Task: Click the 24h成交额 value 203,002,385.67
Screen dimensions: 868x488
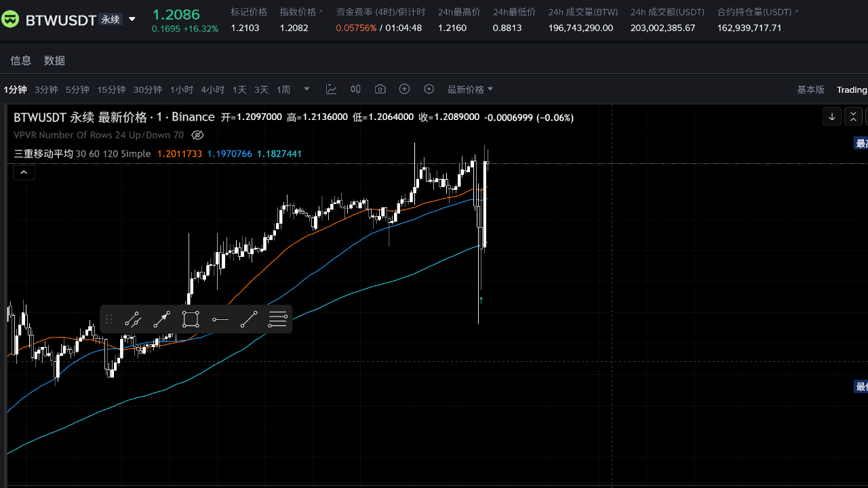Action: point(663,28)
